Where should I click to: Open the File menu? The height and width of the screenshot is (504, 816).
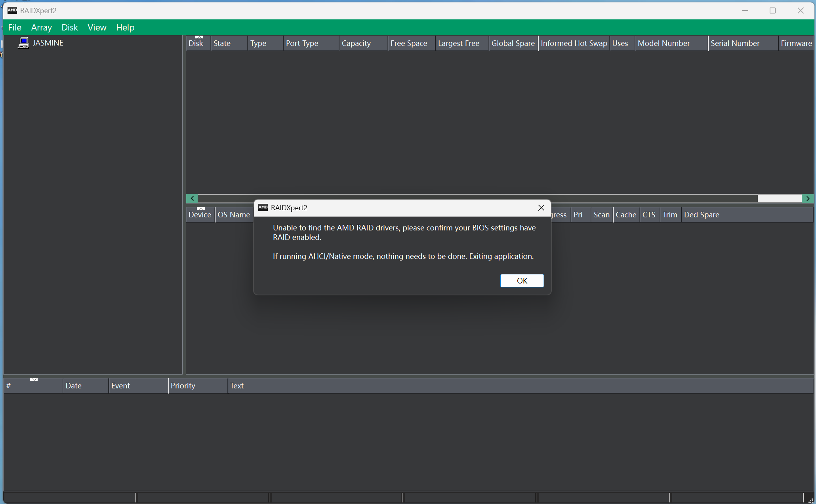pos(15,27)
